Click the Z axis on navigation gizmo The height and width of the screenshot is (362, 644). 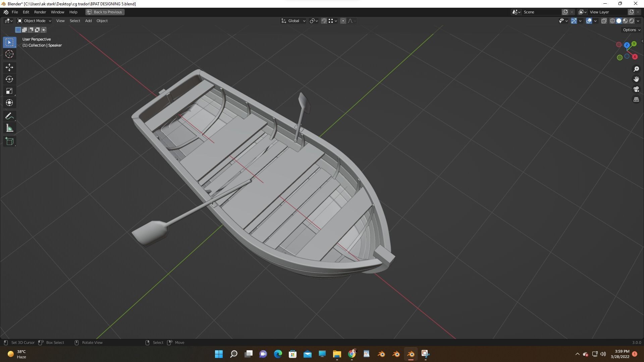(627, 45)
